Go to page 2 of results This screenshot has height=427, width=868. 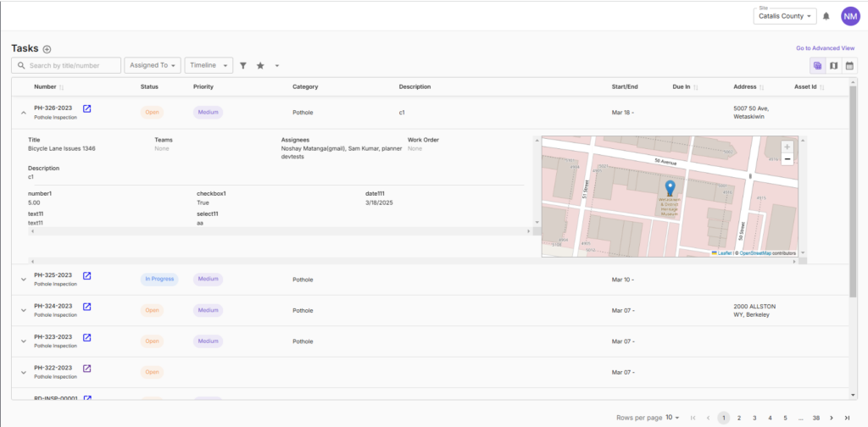pyautogui.click(x=739, y=418)
